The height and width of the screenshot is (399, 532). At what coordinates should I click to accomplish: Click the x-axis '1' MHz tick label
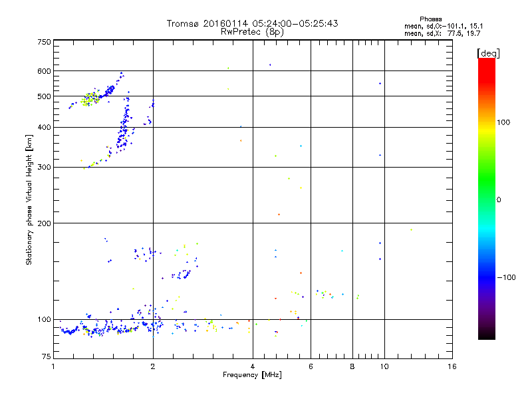point(53,366)
